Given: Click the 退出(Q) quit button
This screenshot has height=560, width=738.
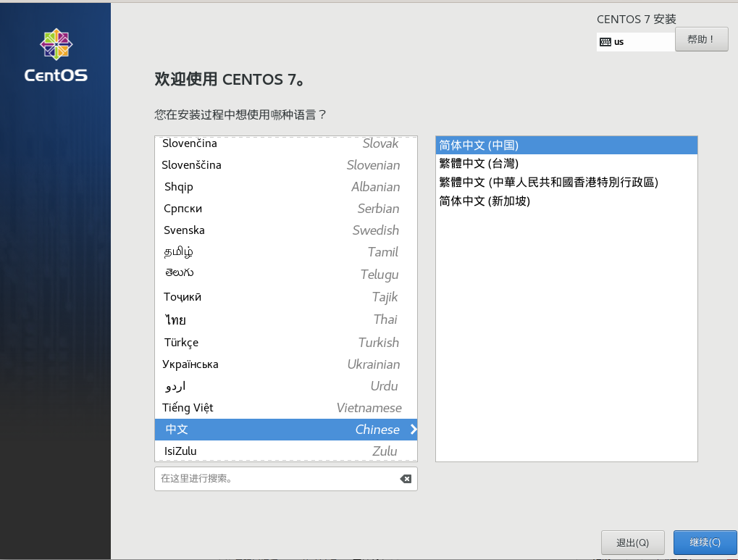Looking at the screenshot, I should coord(632,543).
